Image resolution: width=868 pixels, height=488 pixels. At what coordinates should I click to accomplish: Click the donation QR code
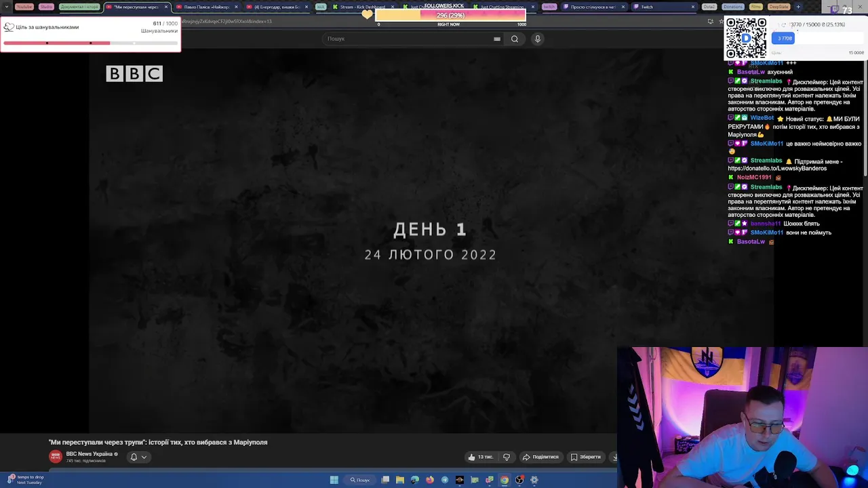pyautogui.click(x=746, y=38)
